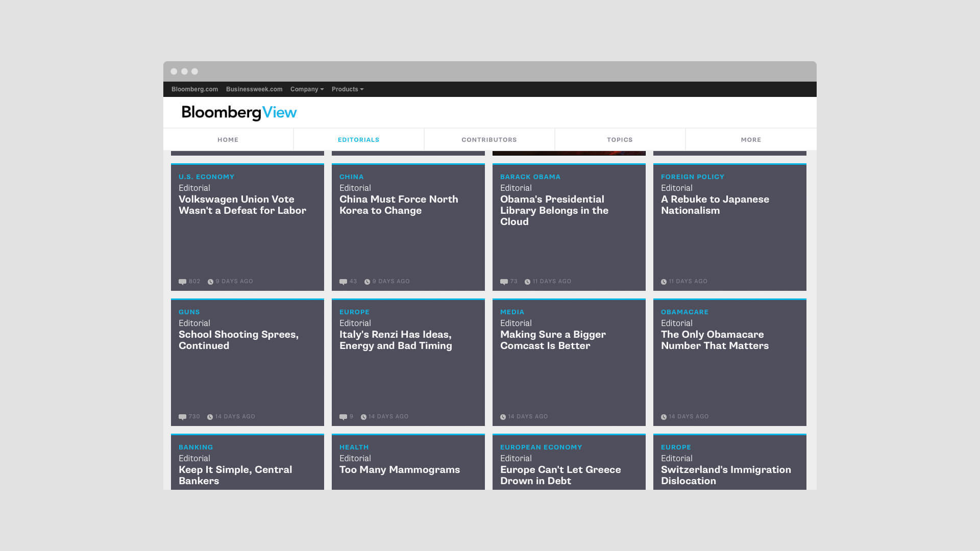Click the Bloomberg View logo
The height and width of the screenshot is (551, 980).
click(239, 113)
